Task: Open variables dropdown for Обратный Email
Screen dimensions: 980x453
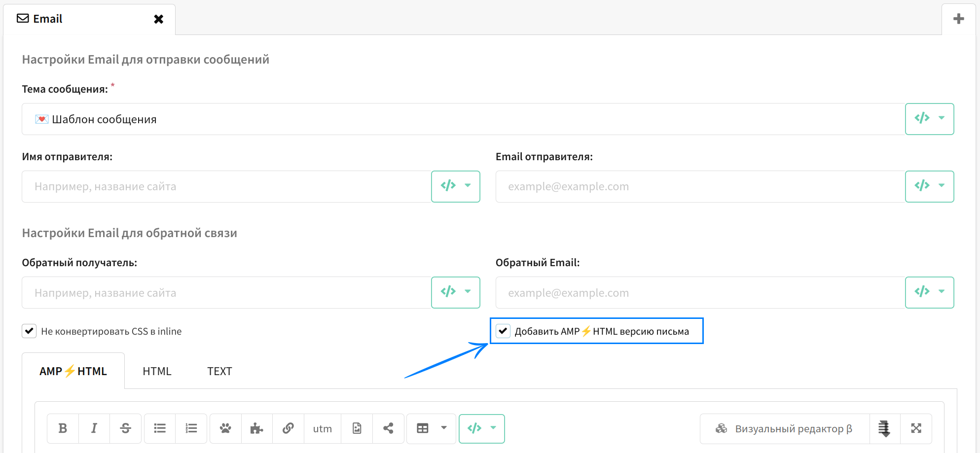Action: coord(930,292)
